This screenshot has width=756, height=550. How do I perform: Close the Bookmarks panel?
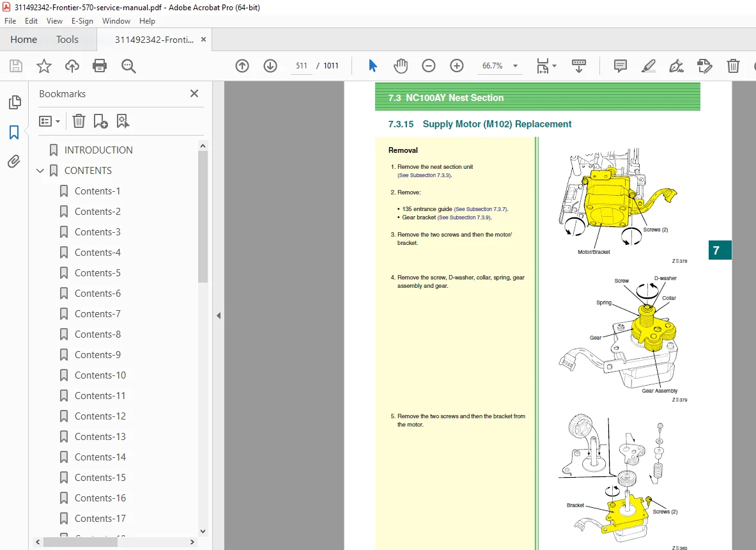[x=194, y=93]
